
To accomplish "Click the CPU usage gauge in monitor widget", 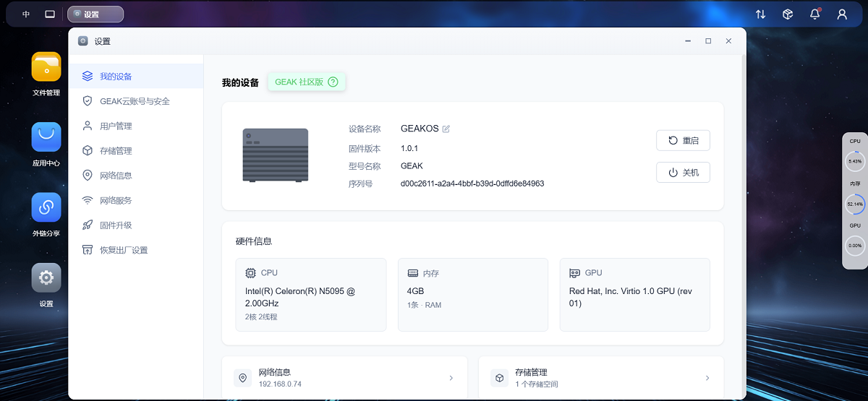I will click(855, 161).
